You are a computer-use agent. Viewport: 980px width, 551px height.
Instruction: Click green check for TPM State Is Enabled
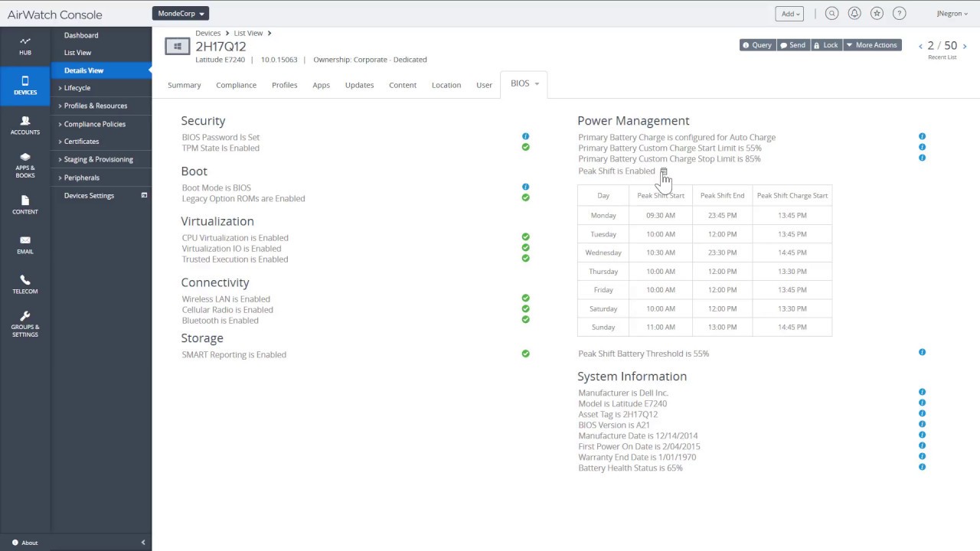525,147
